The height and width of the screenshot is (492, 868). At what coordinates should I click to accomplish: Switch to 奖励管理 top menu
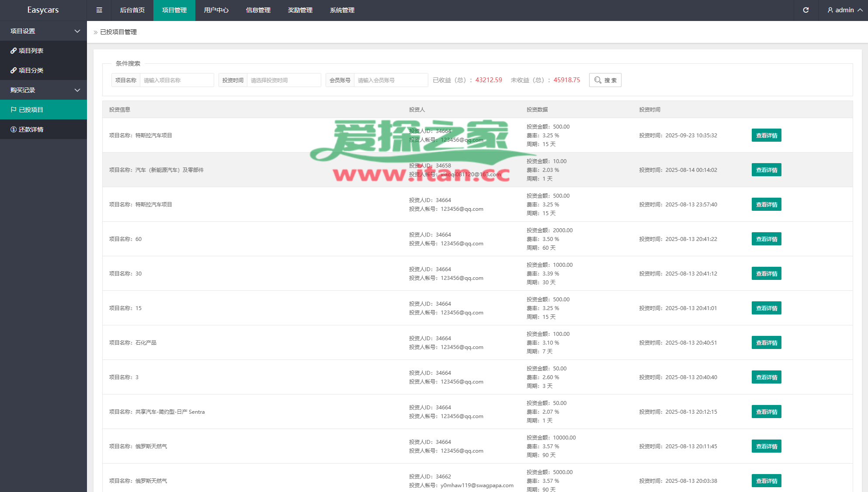[300, 10]
